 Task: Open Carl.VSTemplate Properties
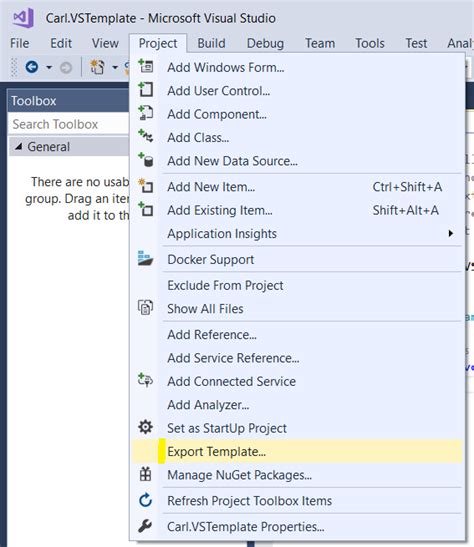(x=297, y=526)
